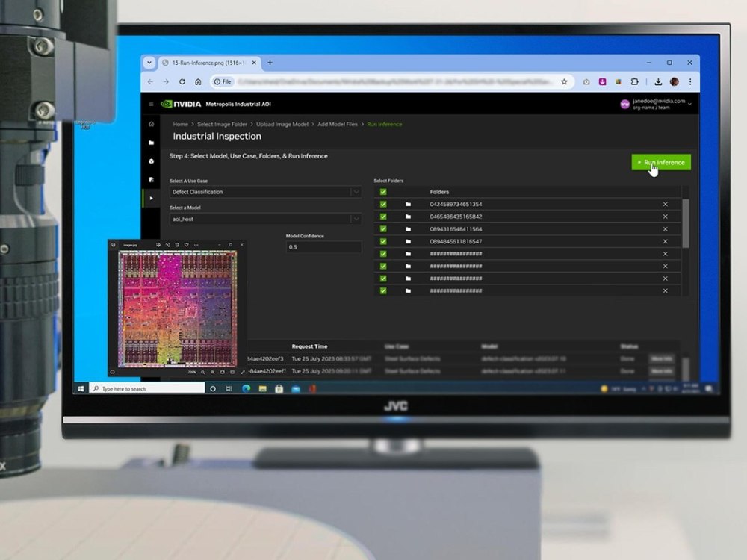This screenshot has height=560, width=747.
Task: Click the chip die image in Photos window
Action: pyautogui.click(x=178, y=308)
